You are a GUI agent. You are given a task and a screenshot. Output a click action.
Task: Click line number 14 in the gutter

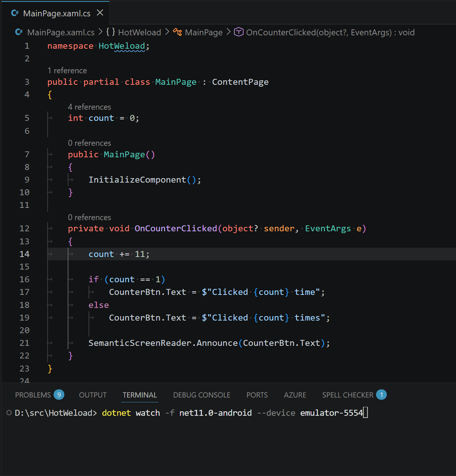(x=24, y=254)
